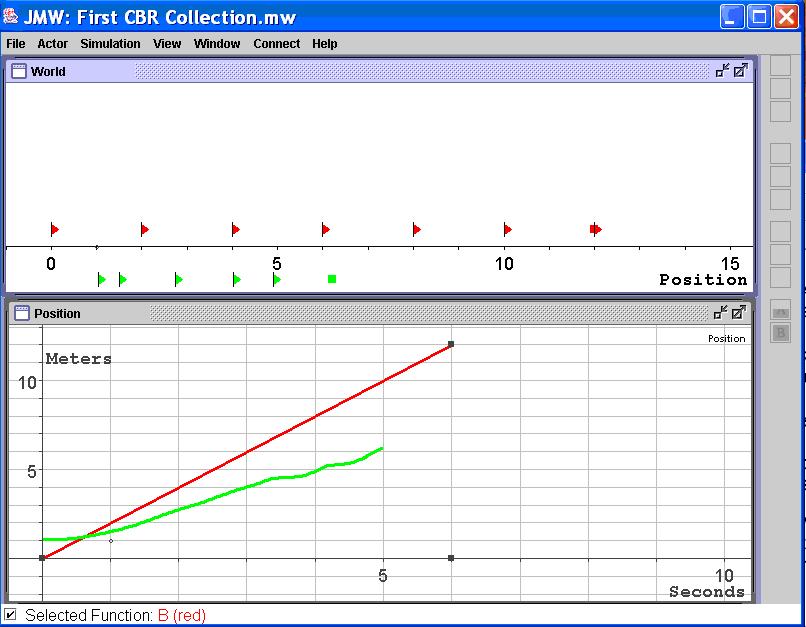
Task: Grab the red line's upper endpoint handle
Action: pyautogui.click(x=451, y=344)
